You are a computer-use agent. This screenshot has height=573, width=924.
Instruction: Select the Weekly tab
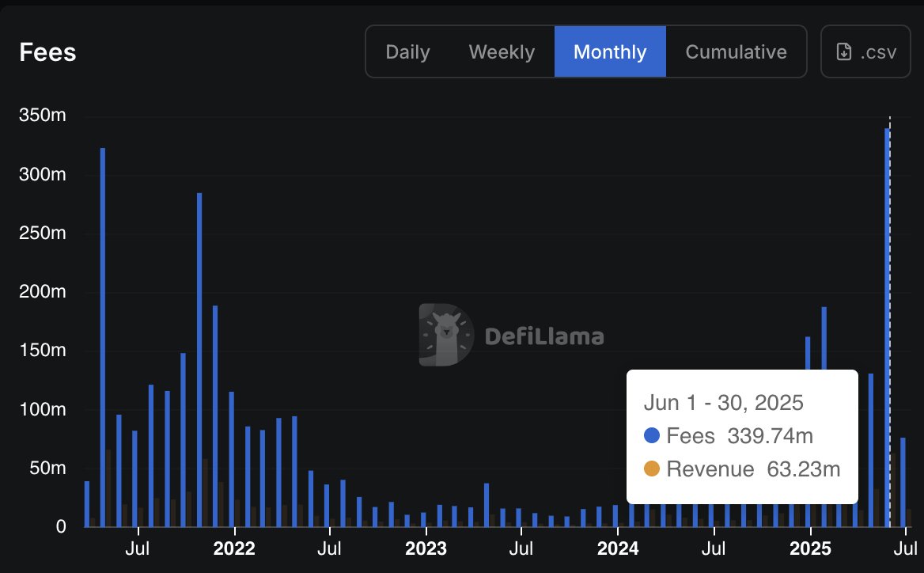pos(502,52)
